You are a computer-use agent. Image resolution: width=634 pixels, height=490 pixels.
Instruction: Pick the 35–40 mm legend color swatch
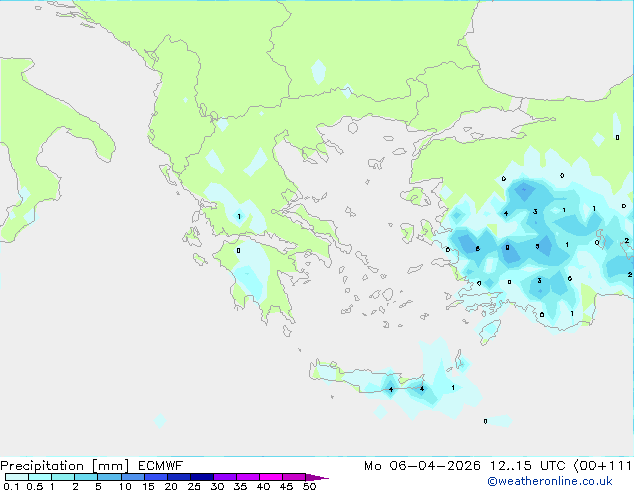click(x=248, y=477)
